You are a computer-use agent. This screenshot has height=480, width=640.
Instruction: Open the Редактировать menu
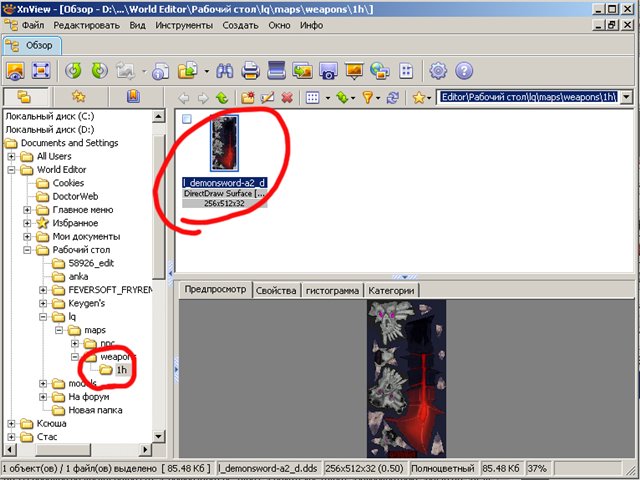87,25
